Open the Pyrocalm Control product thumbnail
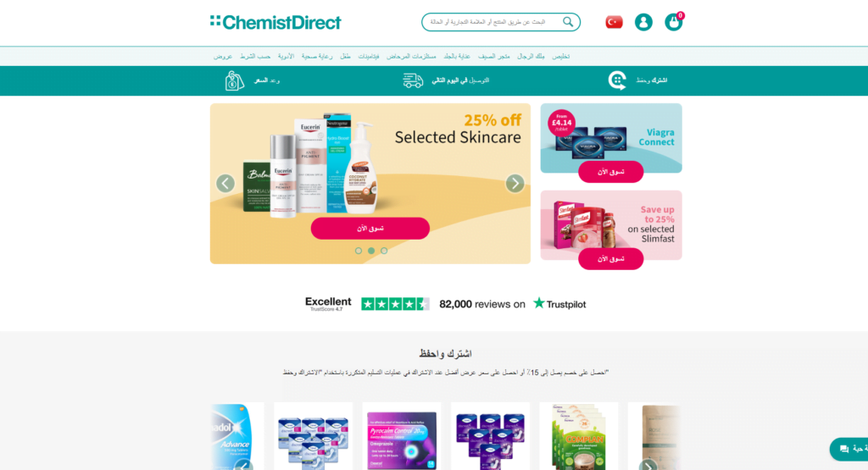The image size is (868, 470). [402, 437]
